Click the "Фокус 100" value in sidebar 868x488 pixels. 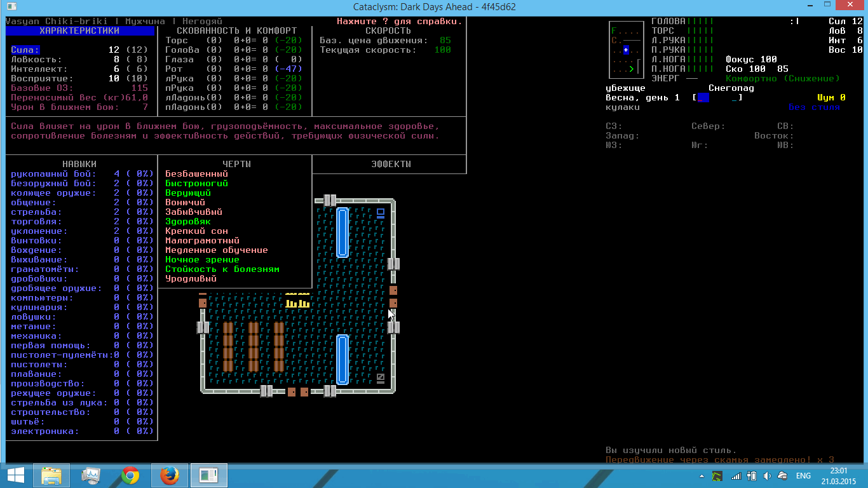751,59
